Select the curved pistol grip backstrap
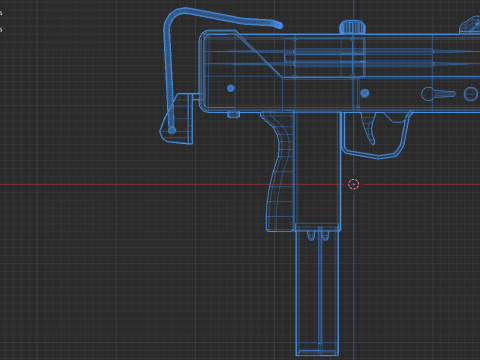Viewport: 480px width, 360px height. pyautogui.click(x=279, y=172)
